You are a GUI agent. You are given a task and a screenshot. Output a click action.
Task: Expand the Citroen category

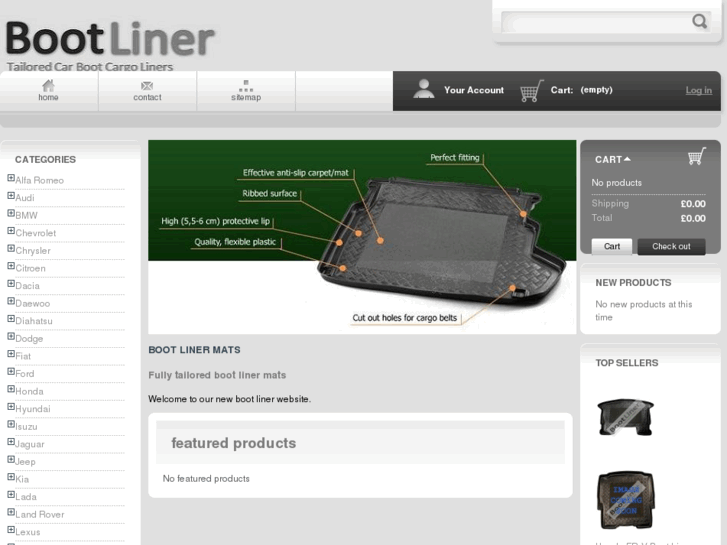click(x=11, y=266)
